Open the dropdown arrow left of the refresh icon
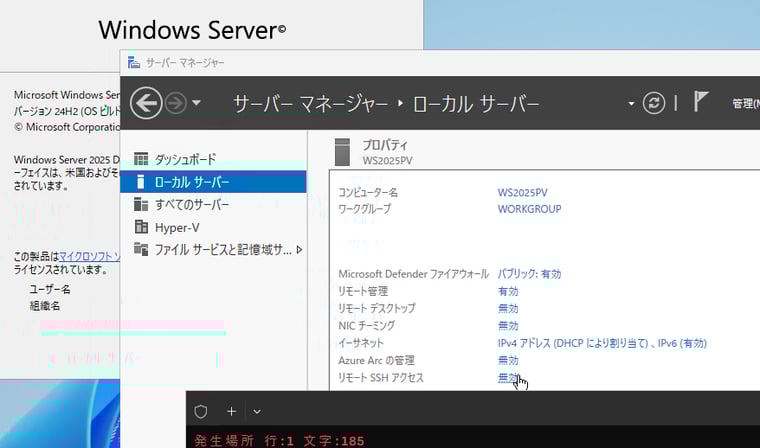Screen dimensions: 760x448 click(x=631, y=103)
